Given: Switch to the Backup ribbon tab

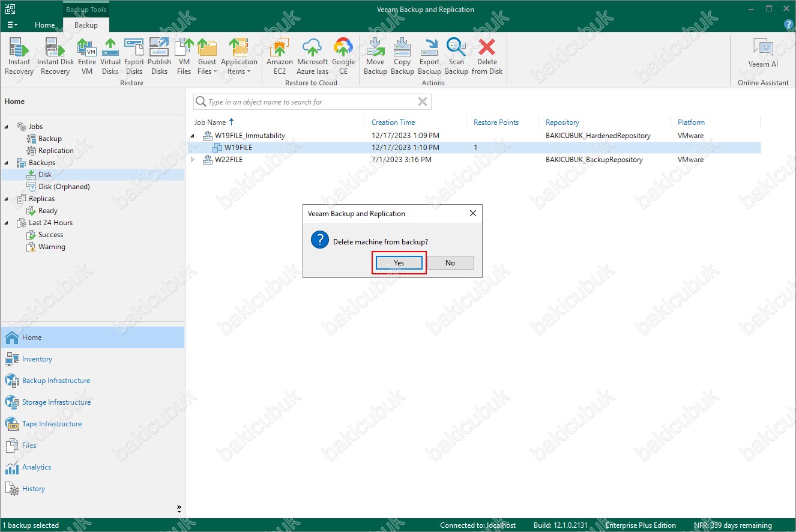Looking at the screenshot, I should point(86,25).
